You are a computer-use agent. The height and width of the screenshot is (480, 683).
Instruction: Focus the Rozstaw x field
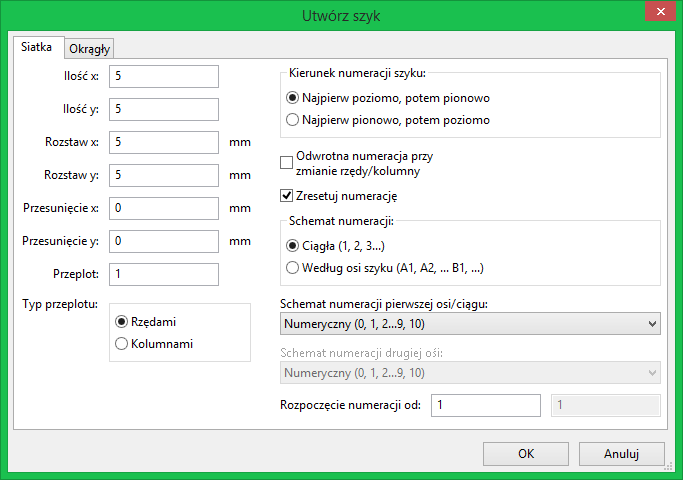pyautogui.click(x=164, y=142)
